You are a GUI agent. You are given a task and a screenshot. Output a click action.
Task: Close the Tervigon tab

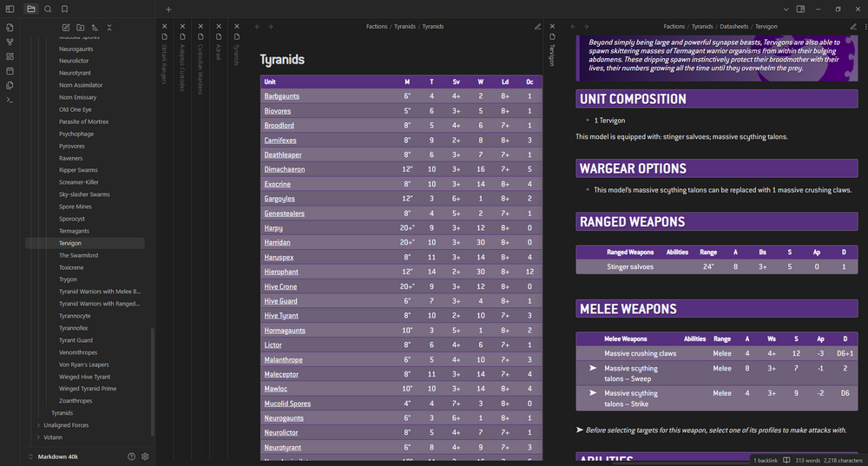552,26
